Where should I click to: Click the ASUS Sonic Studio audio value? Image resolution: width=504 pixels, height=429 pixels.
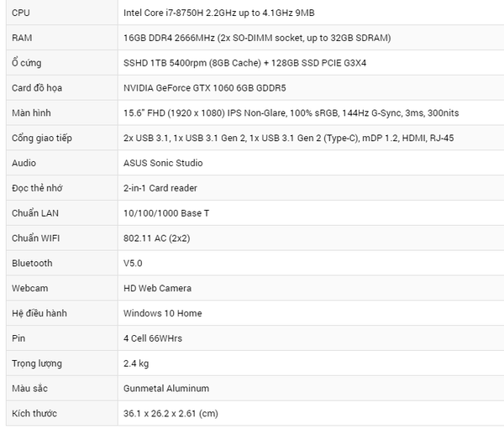pyautogui.click(x=163, y=163)
